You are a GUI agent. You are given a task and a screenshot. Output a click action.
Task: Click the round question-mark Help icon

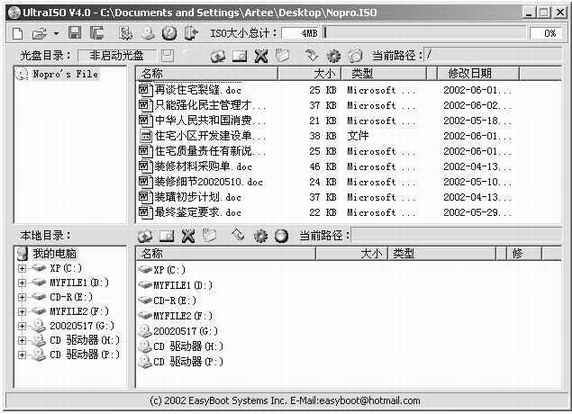[x=169, y=33]
